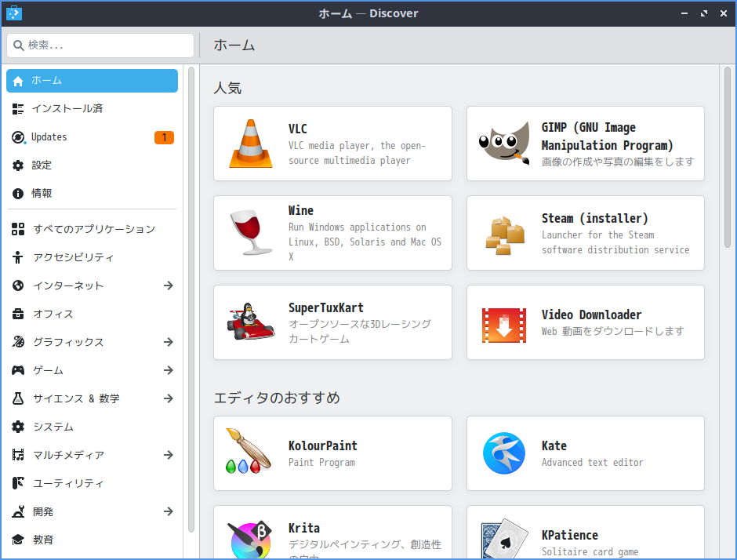The width and height of the screenshot is (737, 560).
Task: Open 情報 about page
Action: coord(93,194)
